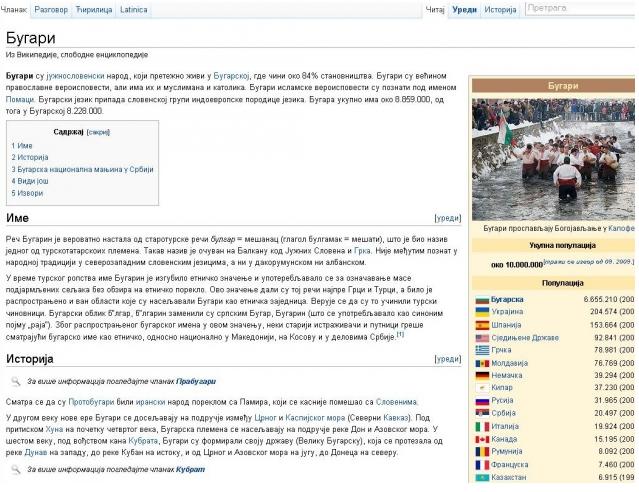The width and height of the screenshot is (639, 492).
Task: Click magnifier icon beside Кубрат note
Action: tap(15, 468)
